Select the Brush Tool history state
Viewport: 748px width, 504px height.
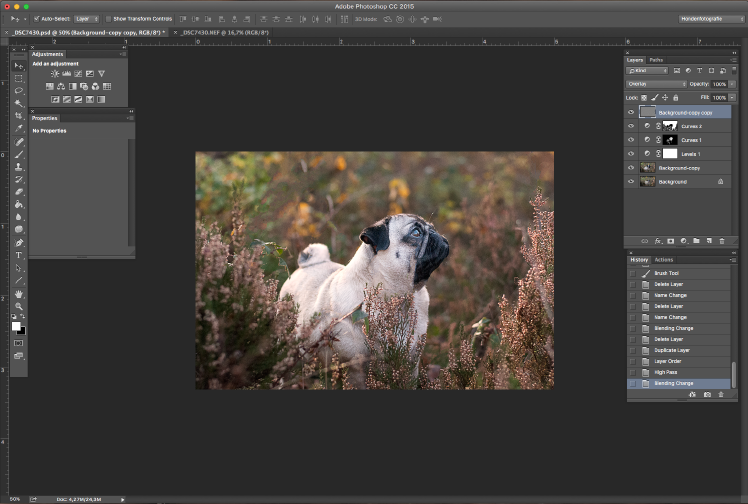pos(681,273)
